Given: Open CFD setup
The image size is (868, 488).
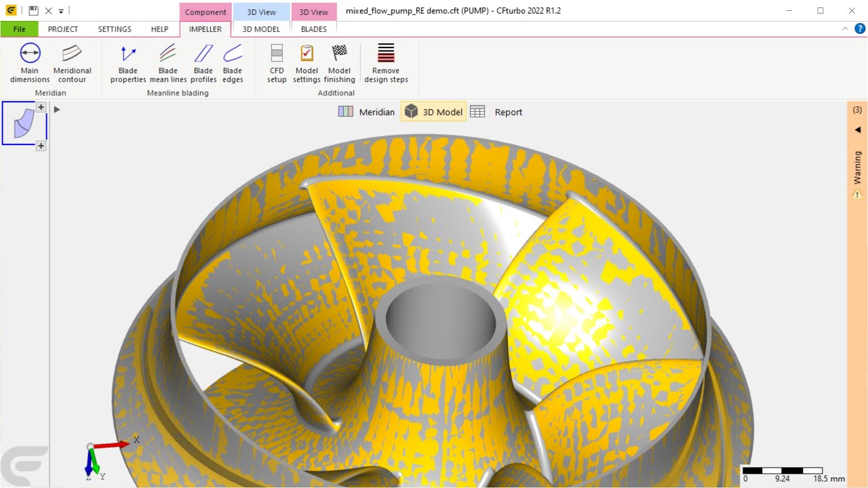Looking at the screenshot, I should pyautogui.click(x=277, y=63).
